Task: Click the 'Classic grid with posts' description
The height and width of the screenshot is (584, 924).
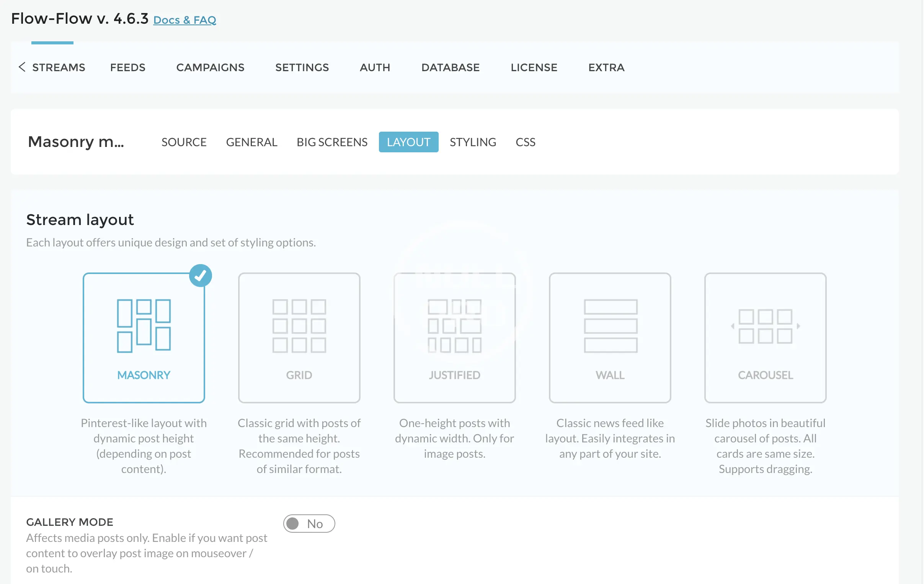Action: tap(299, 446)
